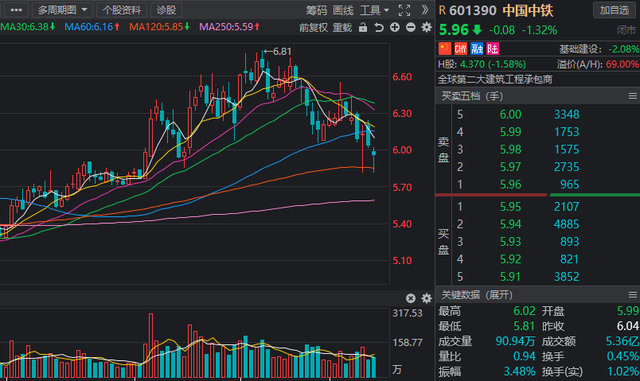The height and width of the screenshot is (381, 640).
Task: Expand more toolbar options double chevron
Action: click(425, 10)
